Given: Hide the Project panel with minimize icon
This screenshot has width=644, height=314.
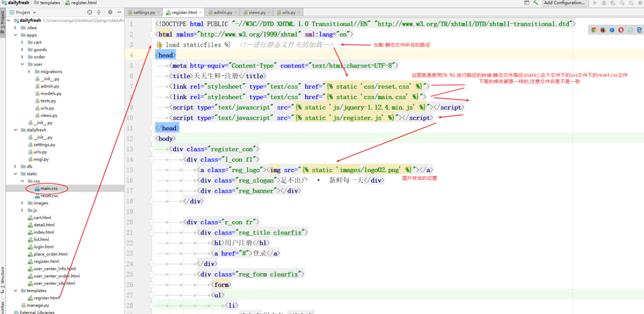Looking at the screenshot, I should pos(119,12).
